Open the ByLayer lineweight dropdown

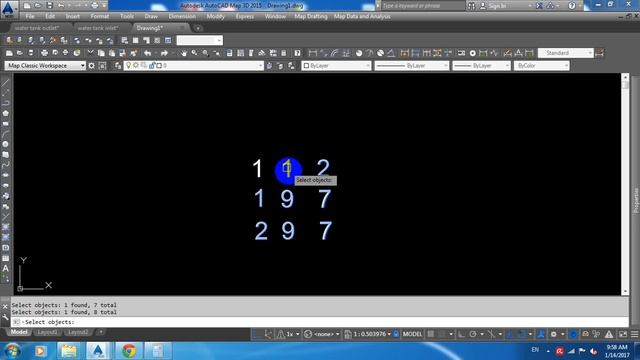pos(482,66)
